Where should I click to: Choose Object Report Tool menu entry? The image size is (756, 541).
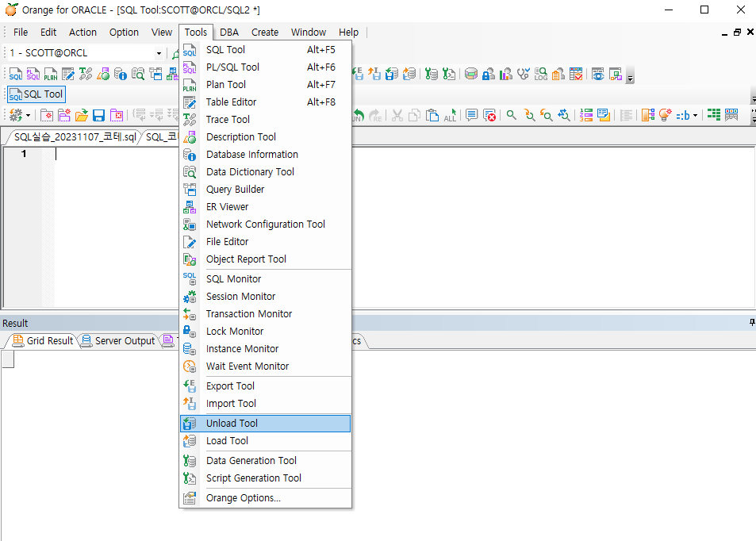[265, 259]
